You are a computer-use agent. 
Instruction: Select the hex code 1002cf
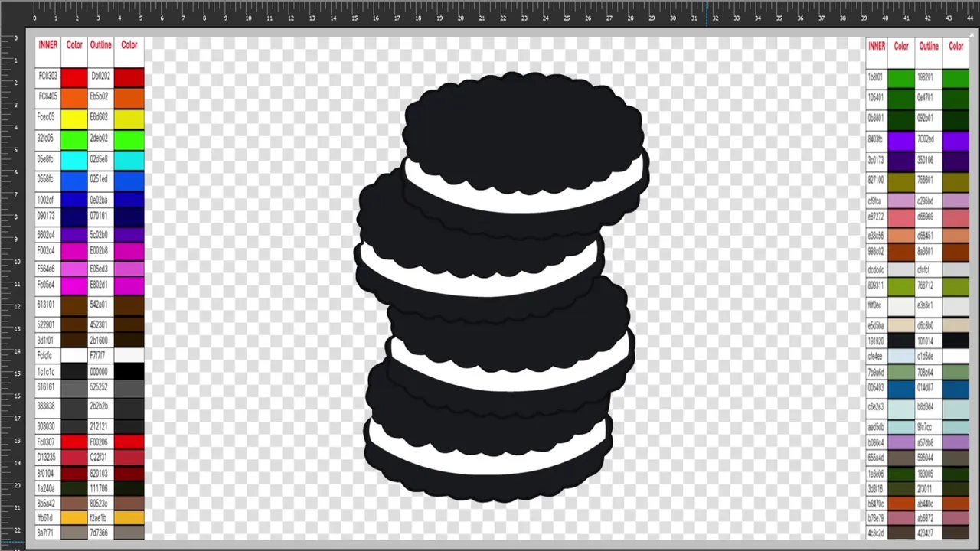coord(46,200)
